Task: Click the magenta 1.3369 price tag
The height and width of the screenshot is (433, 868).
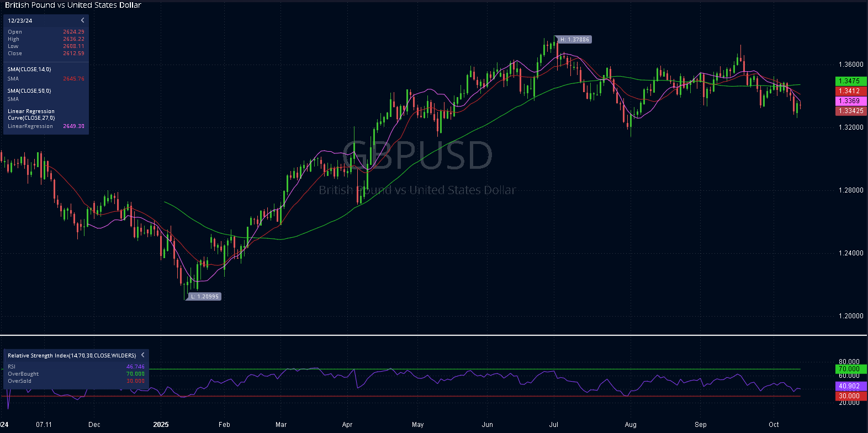Action: [x=850, y=101]
